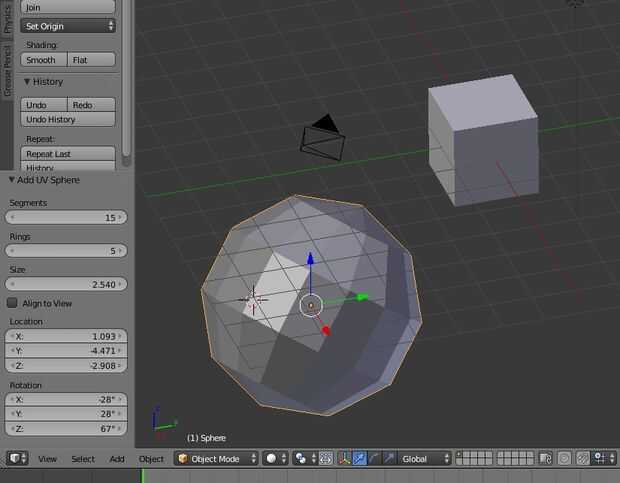Open the Object Mode dropdown
This screenshot has width=620, height=483.
pos(216,458)
